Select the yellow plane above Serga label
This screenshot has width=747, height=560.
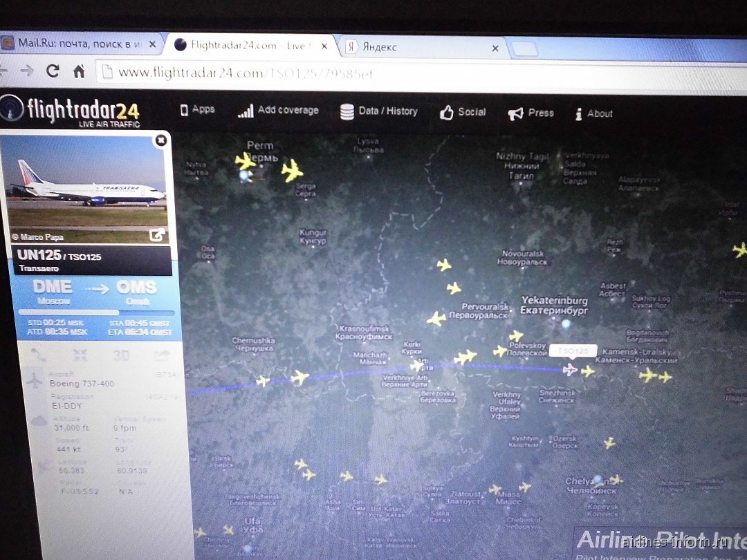pos(292,171)
